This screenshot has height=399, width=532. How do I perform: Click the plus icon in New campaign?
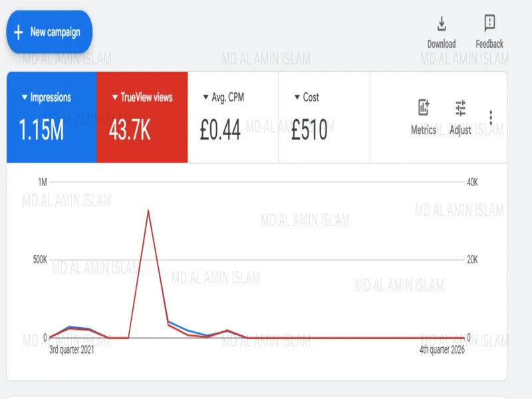(19, 33)
